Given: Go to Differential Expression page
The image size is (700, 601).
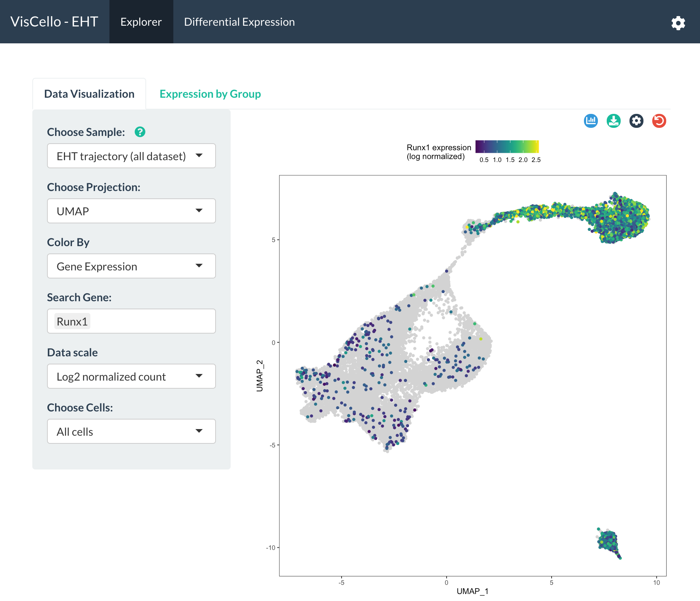Looking at the screenshot, I should coord(239,22).
